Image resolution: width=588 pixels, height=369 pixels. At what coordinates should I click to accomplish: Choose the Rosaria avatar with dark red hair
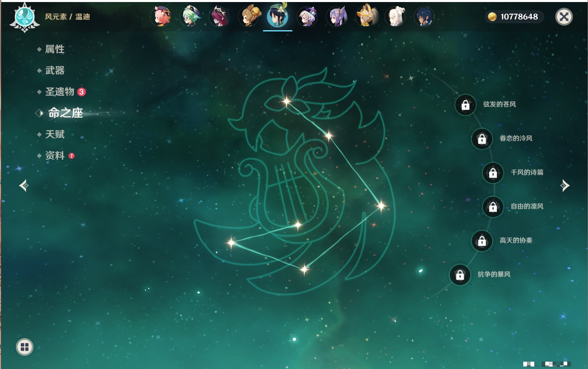pos(219,17)
